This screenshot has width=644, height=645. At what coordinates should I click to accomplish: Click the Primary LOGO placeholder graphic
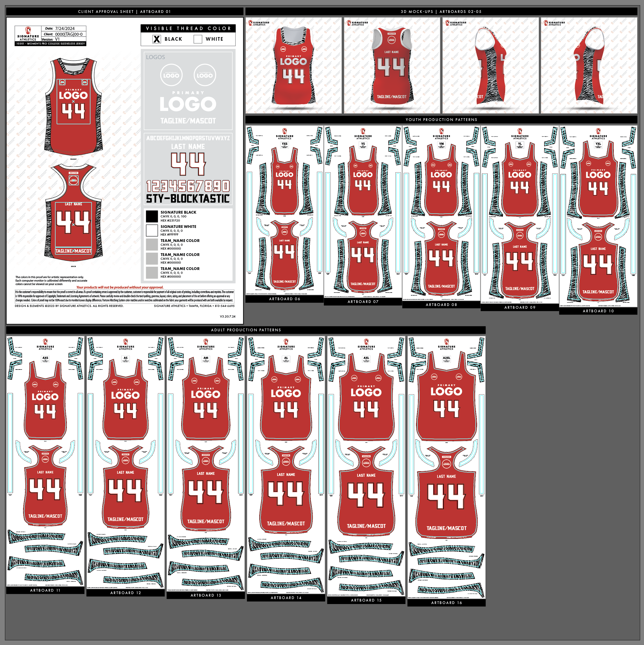click(x=188, y=104)
